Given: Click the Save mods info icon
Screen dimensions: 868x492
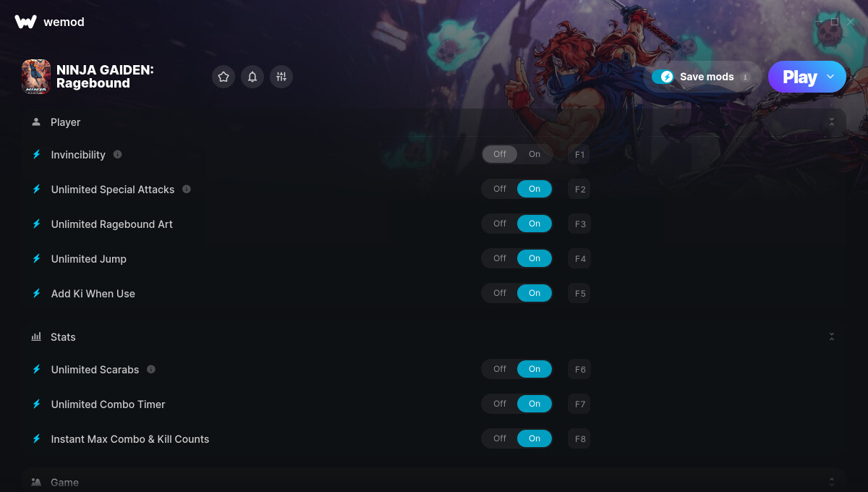Looking at the screenshot, I should (x=746, y=77).
